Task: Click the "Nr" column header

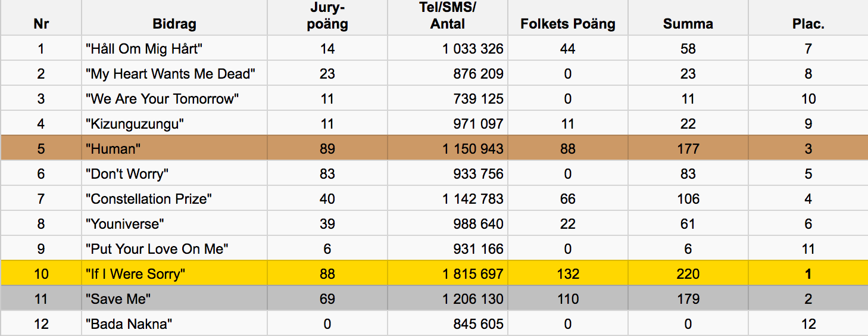Action: 40,24
